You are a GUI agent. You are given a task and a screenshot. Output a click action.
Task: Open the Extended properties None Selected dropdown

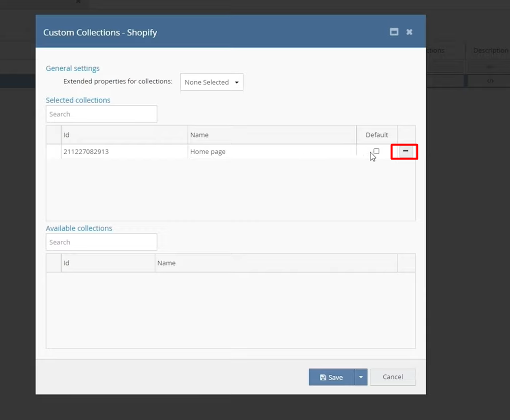click(211, 82)
